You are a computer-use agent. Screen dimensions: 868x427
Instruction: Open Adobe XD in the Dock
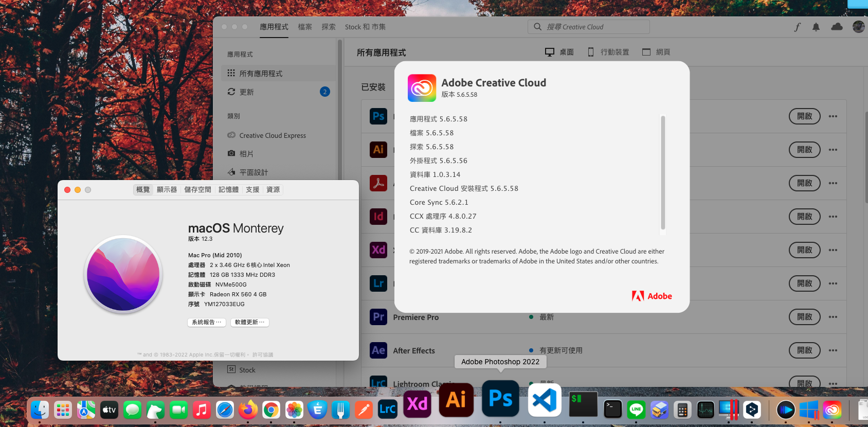pyautogui.click(x=417, y=404)
